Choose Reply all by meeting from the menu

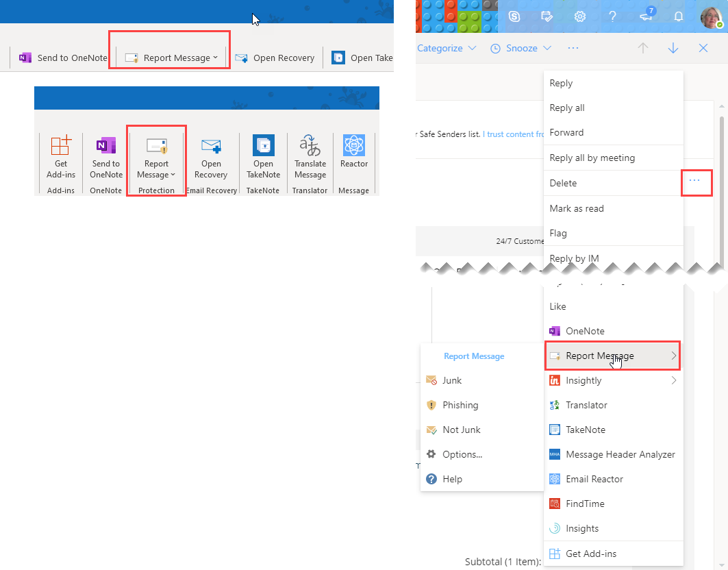593,158
